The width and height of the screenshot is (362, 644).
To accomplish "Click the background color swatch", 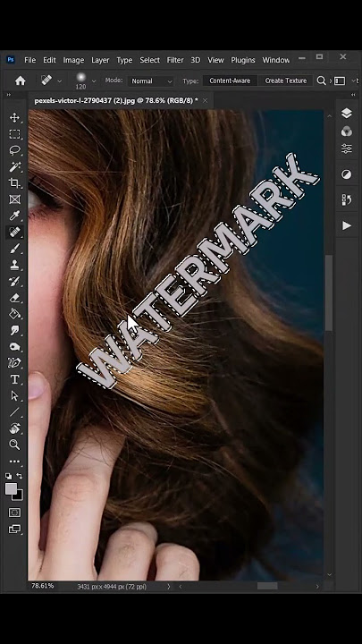I will [x=19, y=496].
